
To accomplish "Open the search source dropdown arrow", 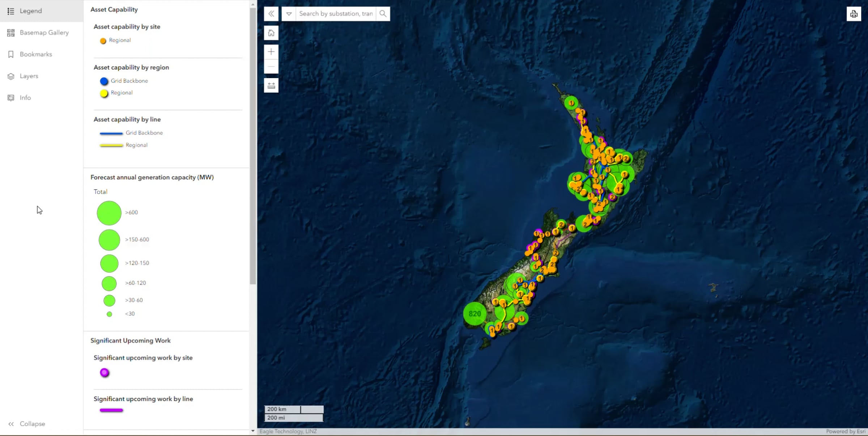I will pyautogui.click(x=289, y=14).
